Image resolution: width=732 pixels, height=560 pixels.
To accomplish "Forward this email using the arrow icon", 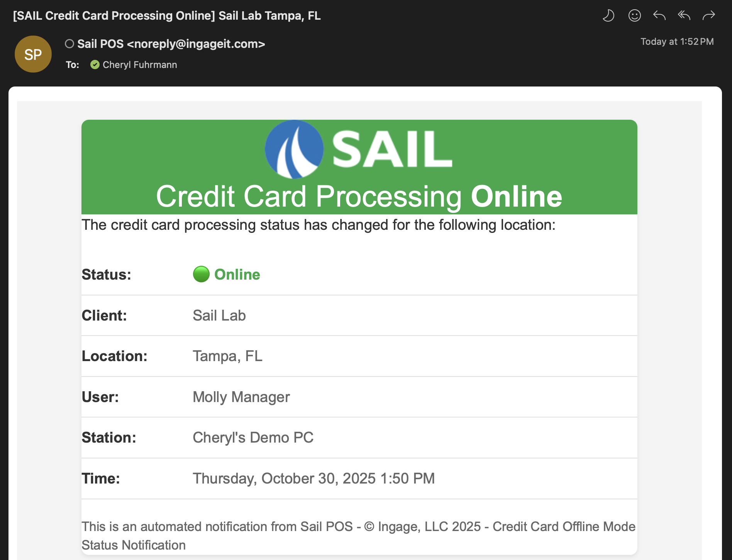I will tap(708, 16).
